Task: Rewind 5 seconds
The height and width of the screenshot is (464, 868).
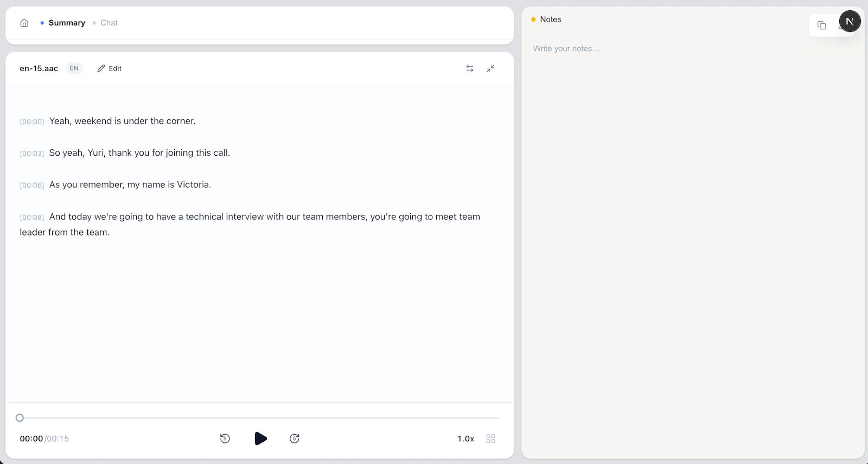Action: [x=225, y=438]
